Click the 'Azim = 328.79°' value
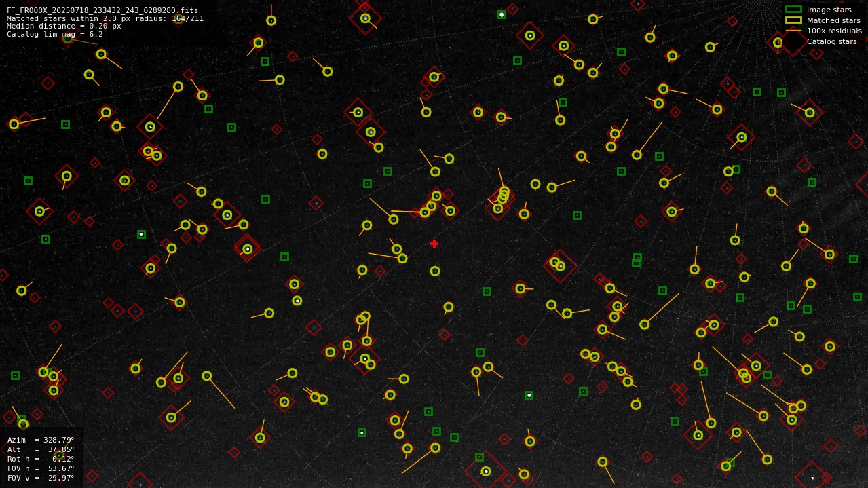 point(41,440)
